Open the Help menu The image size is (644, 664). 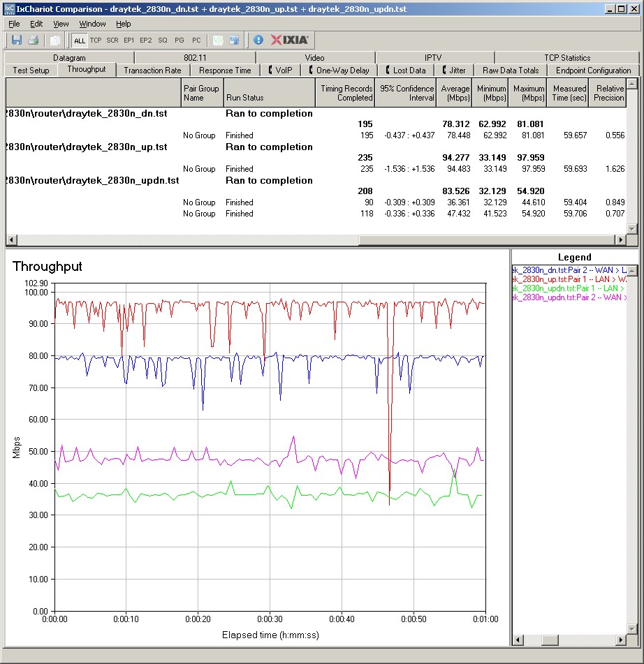(124, 24)
